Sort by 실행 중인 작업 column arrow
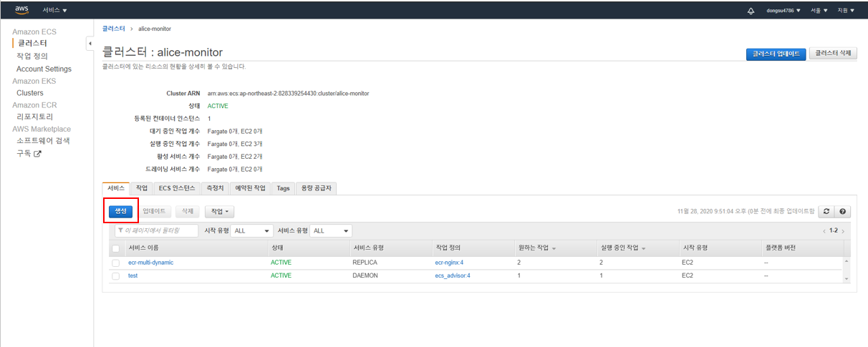Image resolution: width=868 pixels, height=347 pixels. point(643,248)
